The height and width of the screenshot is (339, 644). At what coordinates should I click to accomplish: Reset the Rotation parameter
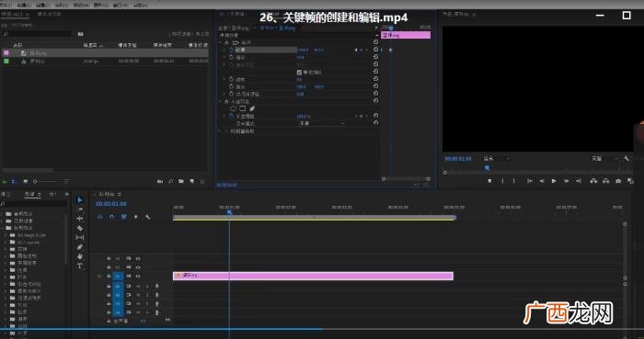375,79
